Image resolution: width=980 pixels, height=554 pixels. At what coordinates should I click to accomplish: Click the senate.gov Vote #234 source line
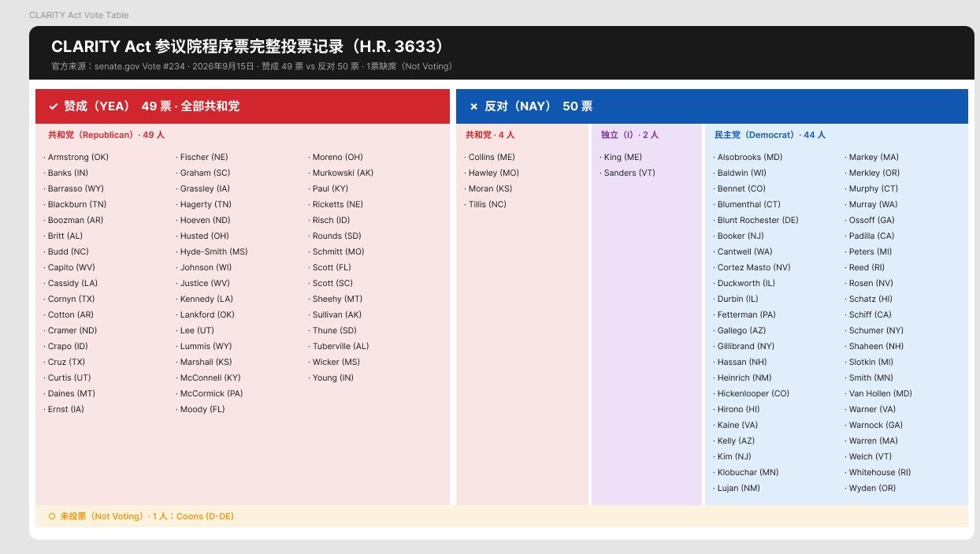(x=252, y=66)
